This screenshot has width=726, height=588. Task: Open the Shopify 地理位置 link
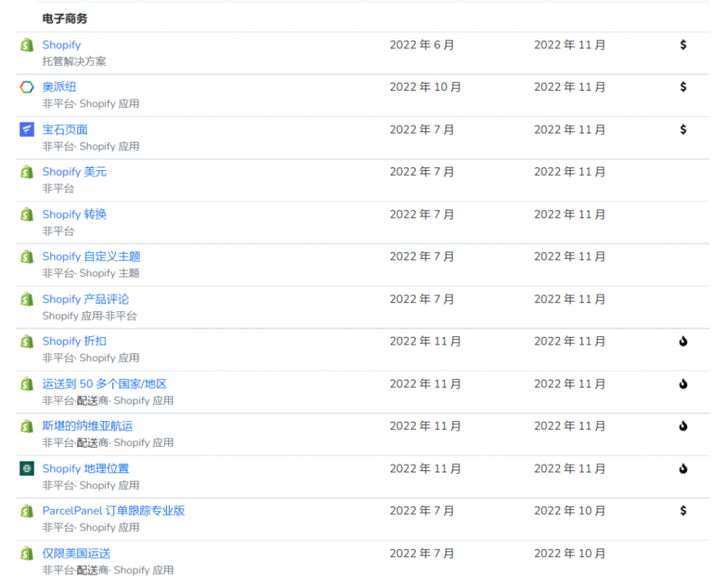point(86,469)
